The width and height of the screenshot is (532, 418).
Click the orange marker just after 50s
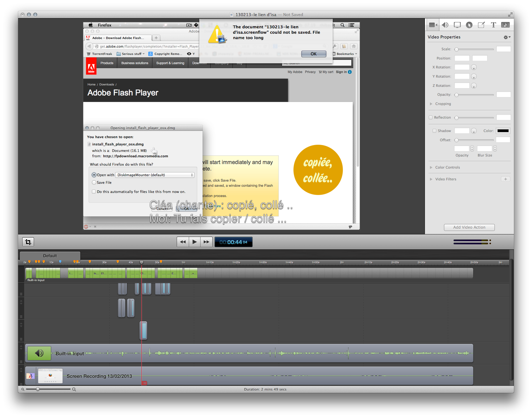tap(161, 262)
